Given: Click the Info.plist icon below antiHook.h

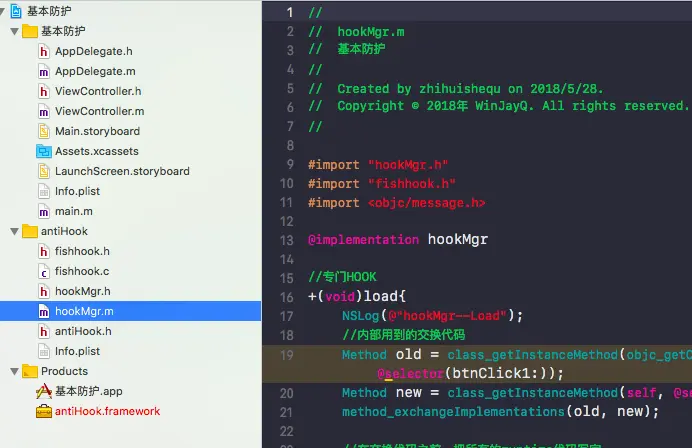Looking at the screenshot, I should click(44, 351).
